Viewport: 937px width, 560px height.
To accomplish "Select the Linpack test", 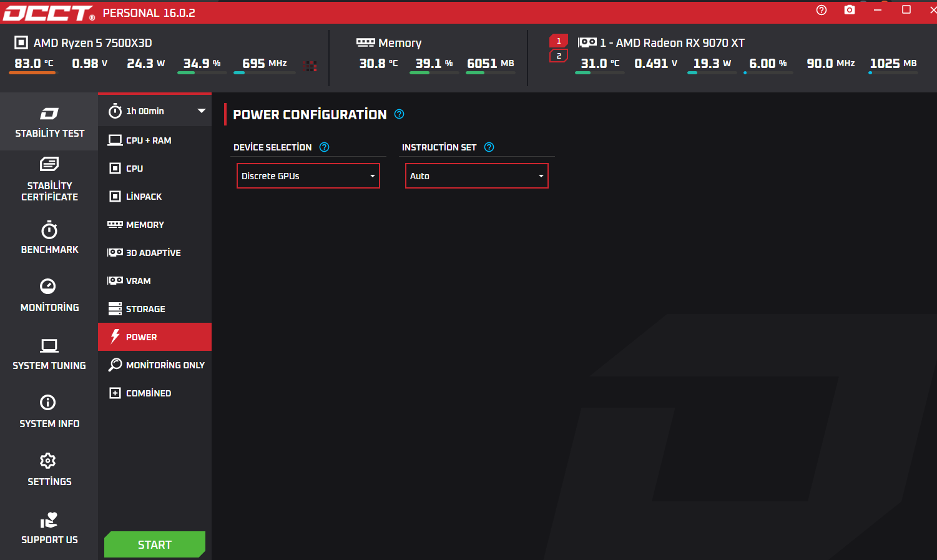I will tap(155, 197).
